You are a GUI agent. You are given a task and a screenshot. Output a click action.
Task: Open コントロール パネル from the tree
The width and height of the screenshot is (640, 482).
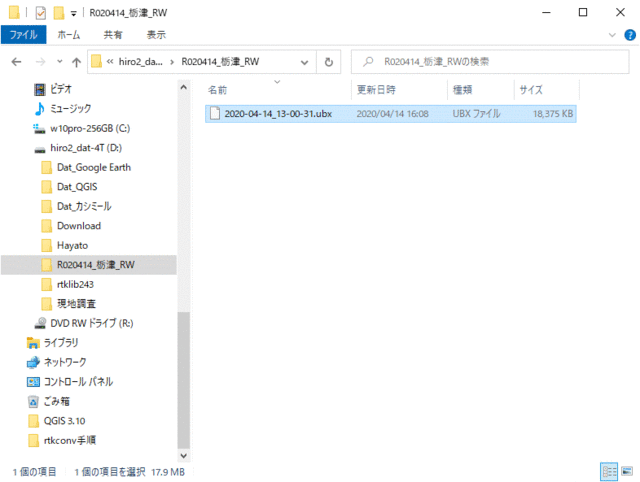pyautogui.click(x=78, y=382)
